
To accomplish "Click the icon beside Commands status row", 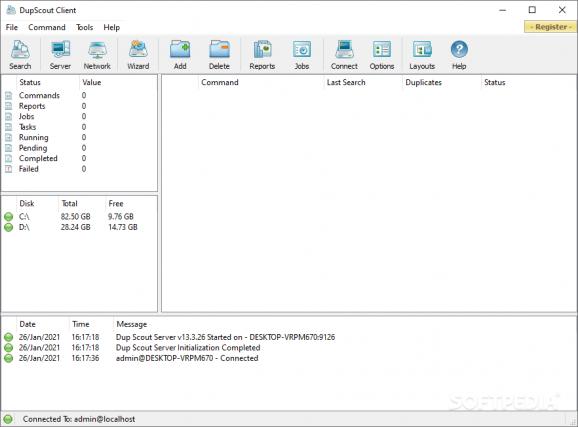I will pos(8,96).
